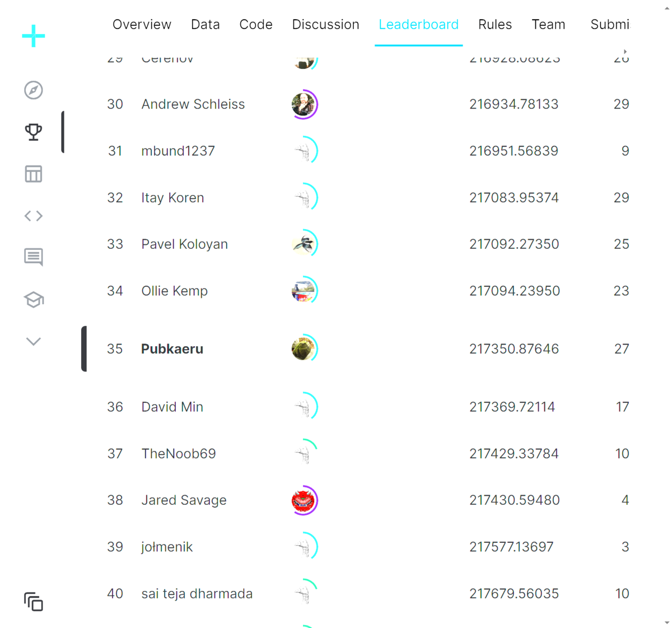Image resolution: width=672 pixels, height=628 pixels.
Task: Select the Competitions trophy icon
Action: pyautogui.click(x=33, y=132)
